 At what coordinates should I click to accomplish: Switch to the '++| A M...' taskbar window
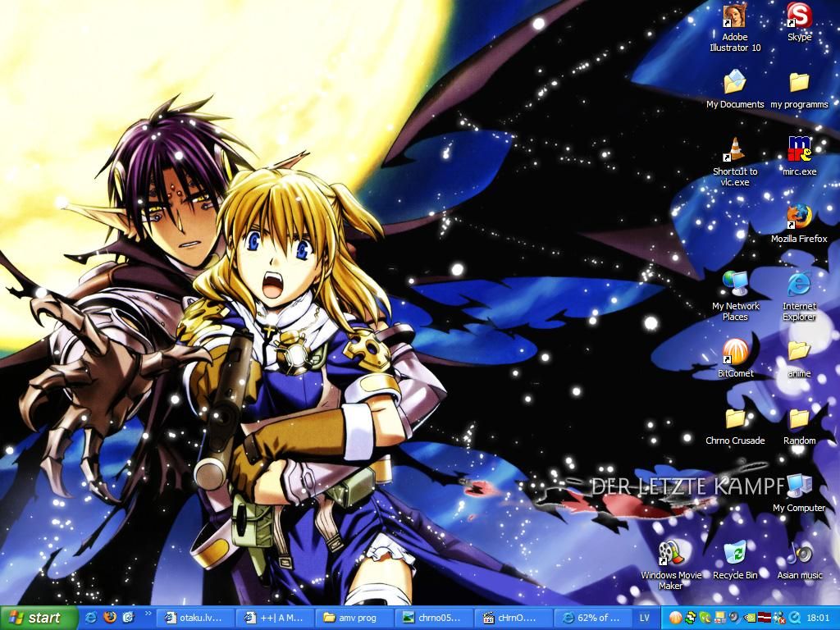(277, 618)
